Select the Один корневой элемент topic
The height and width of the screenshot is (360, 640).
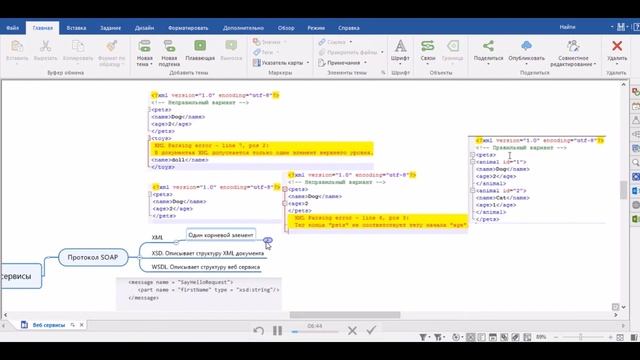(221, 235)
